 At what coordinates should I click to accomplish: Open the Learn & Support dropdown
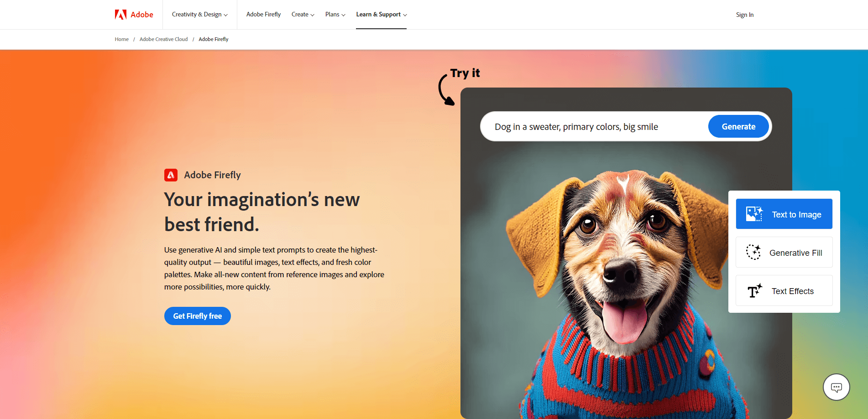(x=382, y=15)
